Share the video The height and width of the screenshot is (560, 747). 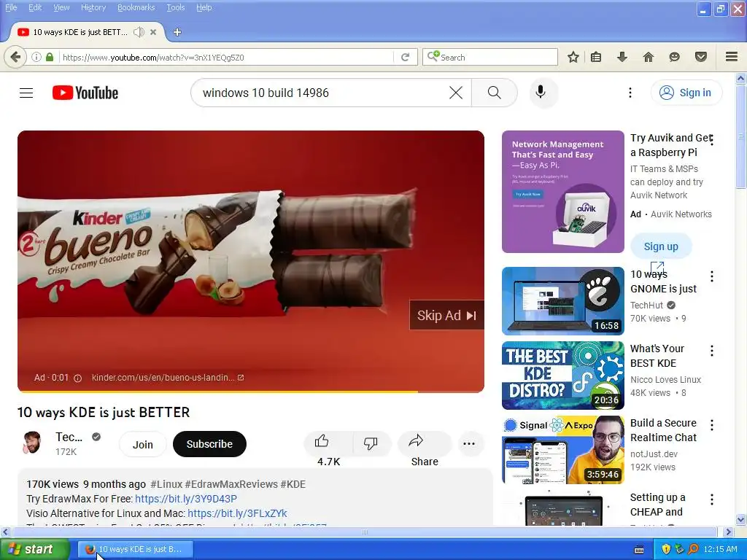pyautogui.click(x=424, y=443)
